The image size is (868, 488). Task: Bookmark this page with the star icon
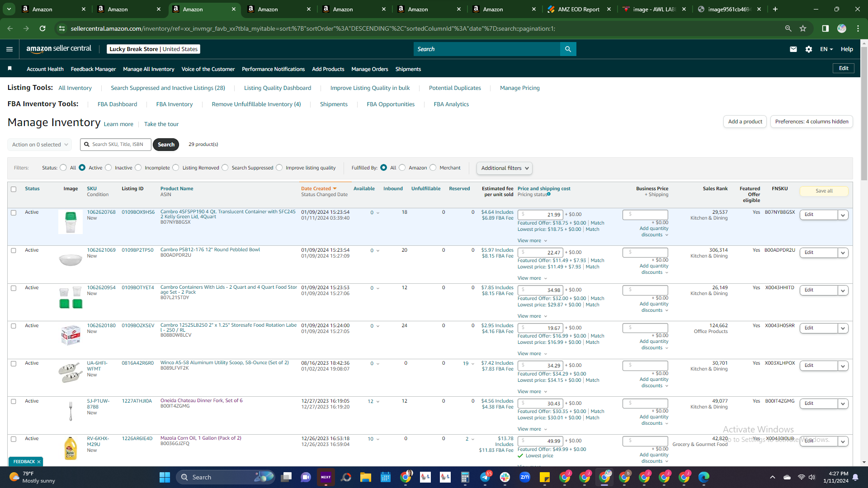(x=803, y=28)
